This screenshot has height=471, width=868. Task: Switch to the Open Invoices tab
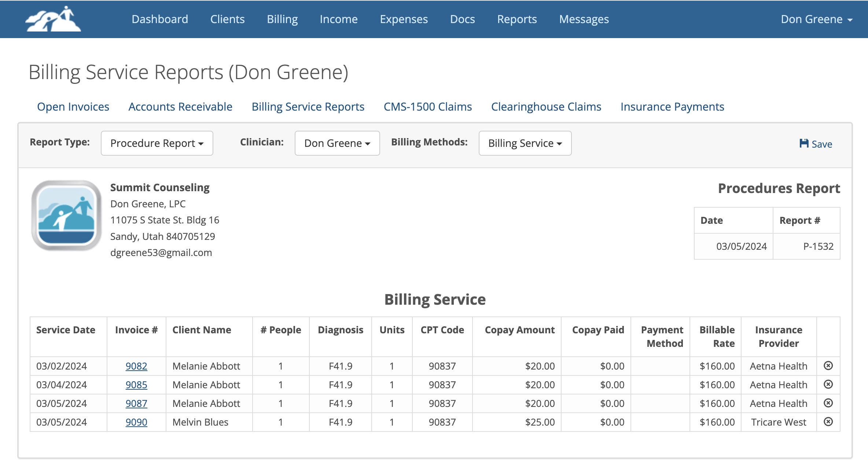[73, 107]
